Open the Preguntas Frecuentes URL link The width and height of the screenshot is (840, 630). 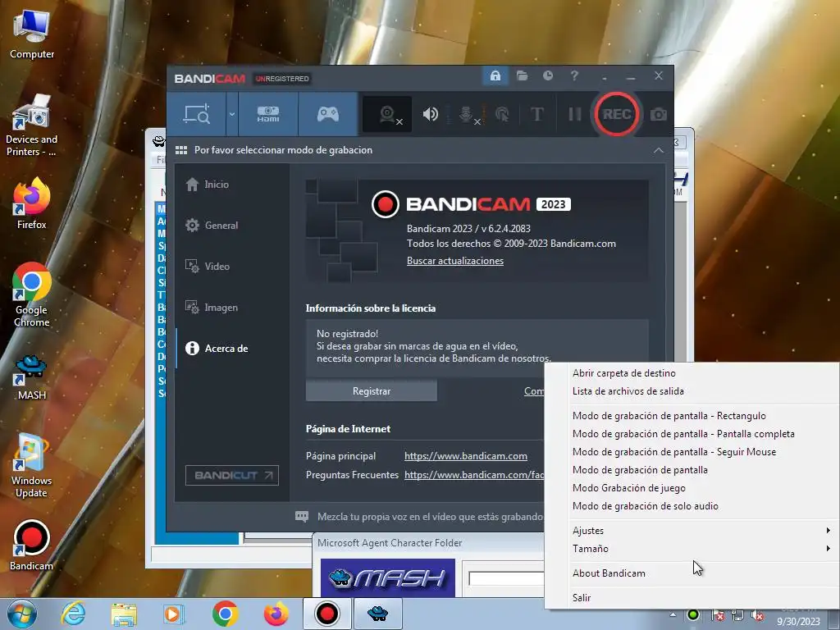click(x=473, y=475)
